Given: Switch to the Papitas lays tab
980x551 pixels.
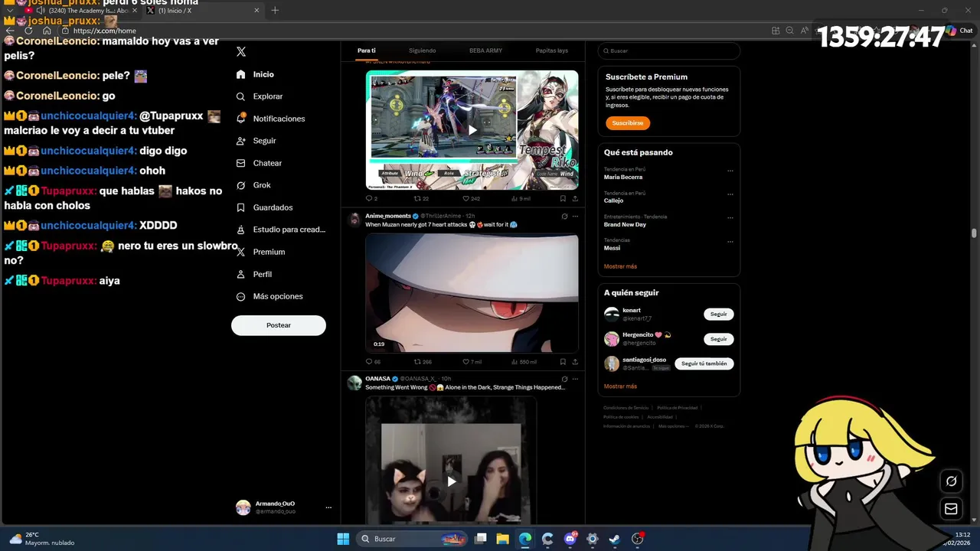Looking at the screenshot, I should pos(551,51).
